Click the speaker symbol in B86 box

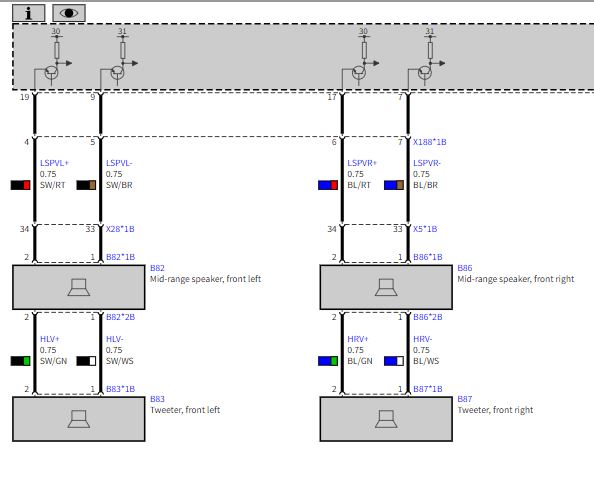click(x=386, y=287)
